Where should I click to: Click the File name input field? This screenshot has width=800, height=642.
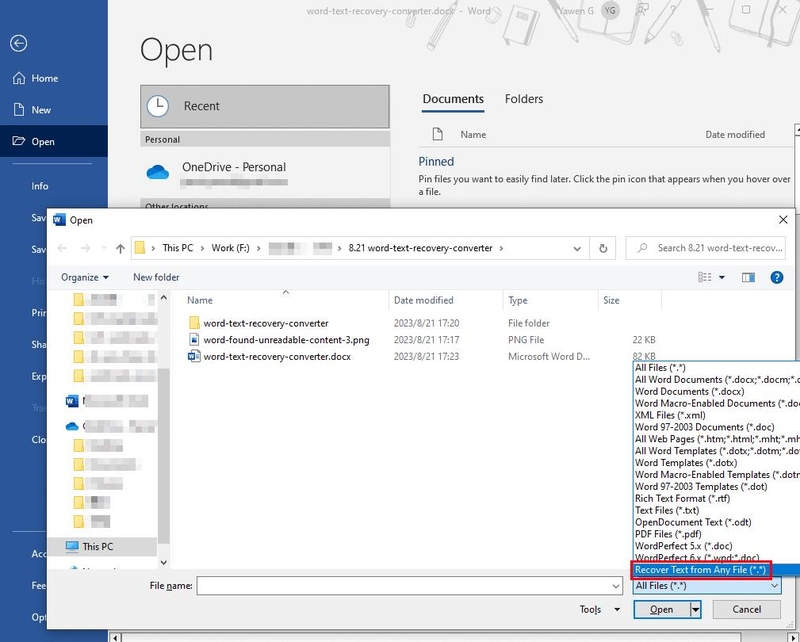(404, 586)
